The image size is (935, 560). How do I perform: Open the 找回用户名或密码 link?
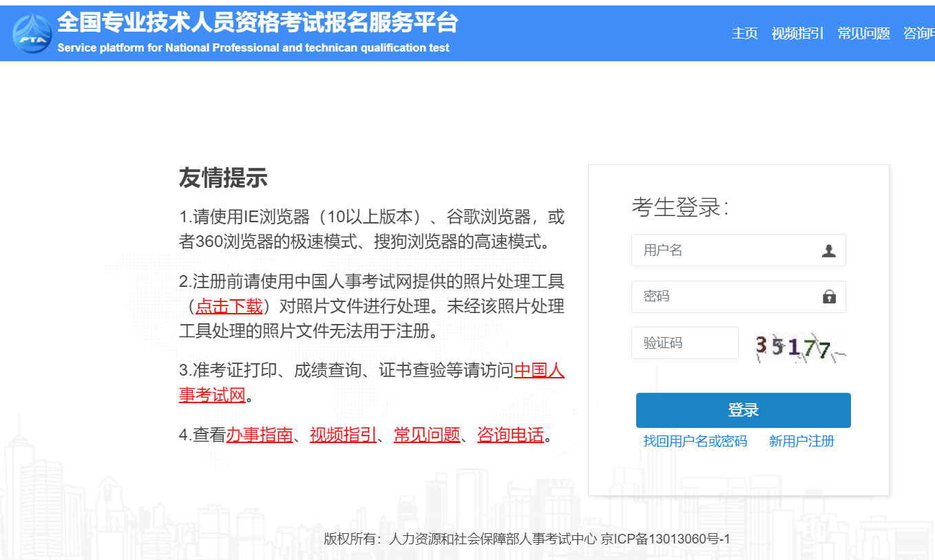click(695, 441)
